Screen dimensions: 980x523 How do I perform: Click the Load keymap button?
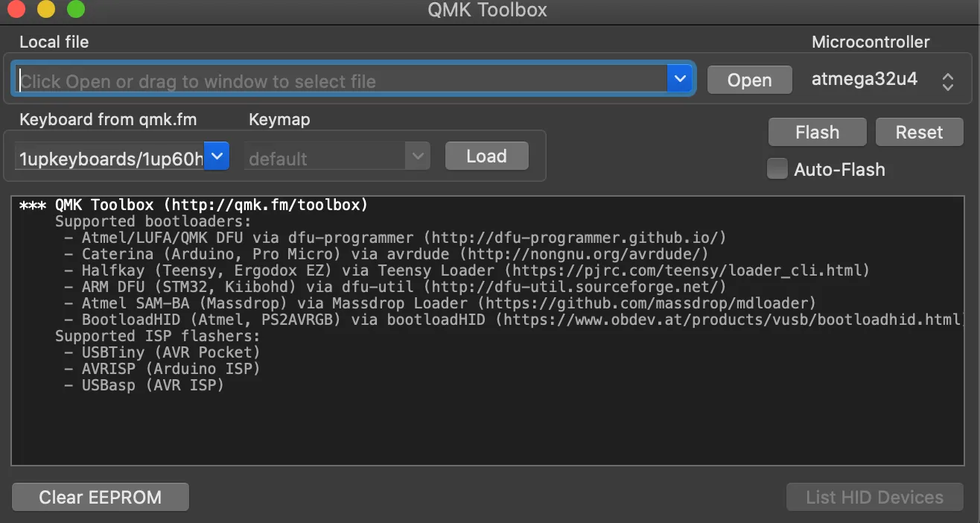486,156
